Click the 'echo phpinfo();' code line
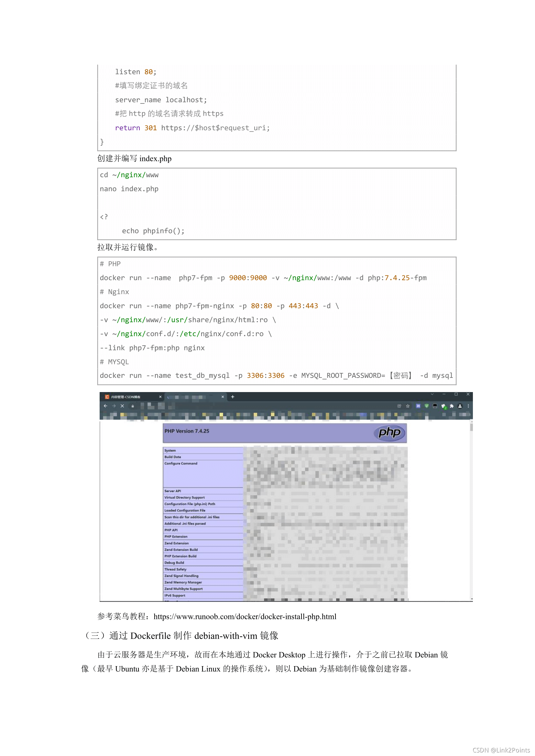Screen dimensions: 535x756 [153, 231]
